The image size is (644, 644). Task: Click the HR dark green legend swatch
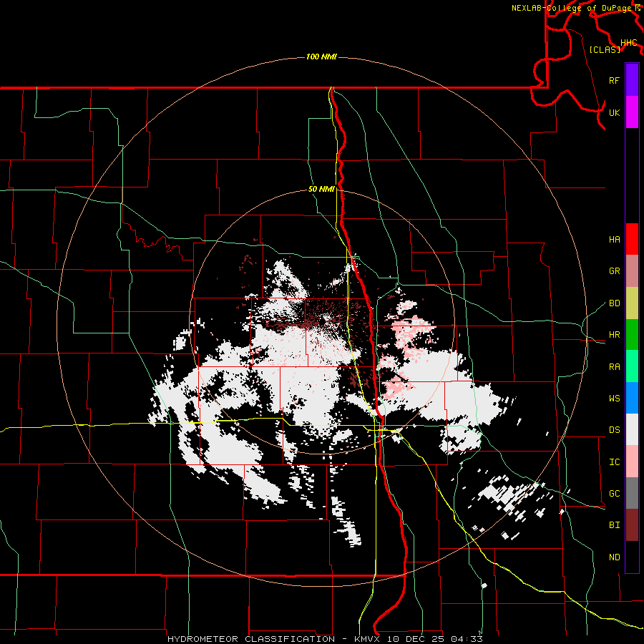[632, 335]
